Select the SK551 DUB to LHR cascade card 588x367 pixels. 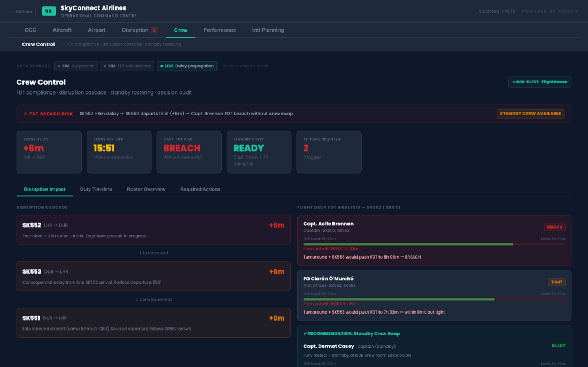click(x=153, y=323)
